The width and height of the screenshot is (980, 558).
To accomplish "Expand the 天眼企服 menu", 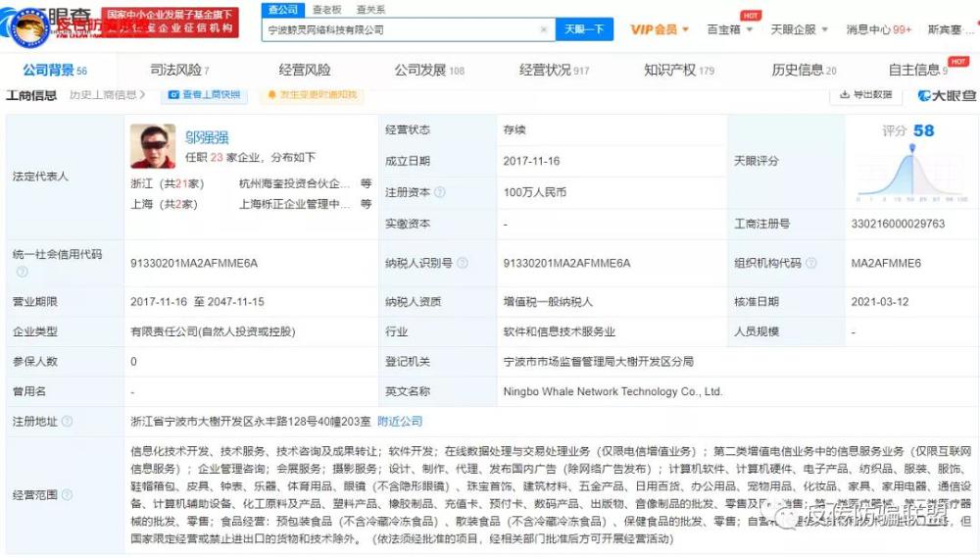I will click(x=799, y=29).
